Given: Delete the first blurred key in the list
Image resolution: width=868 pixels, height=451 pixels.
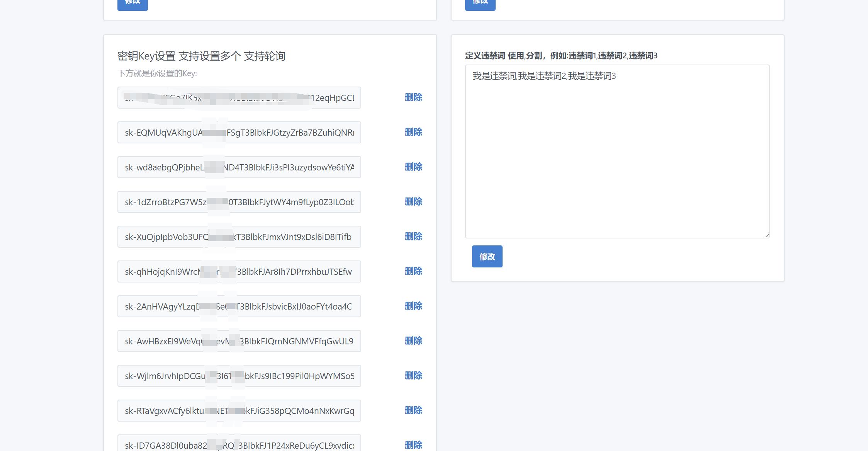Looking at the screenshot, I should coord(413,97).
